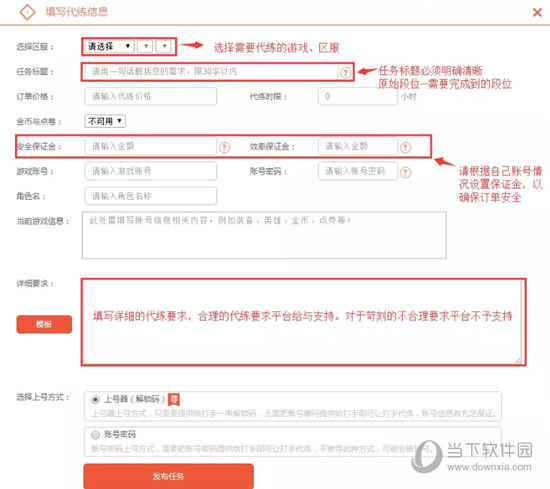Close the 填写代练信息 dialog
This screenshot has height=489, width=550.
tap(537, 13)
